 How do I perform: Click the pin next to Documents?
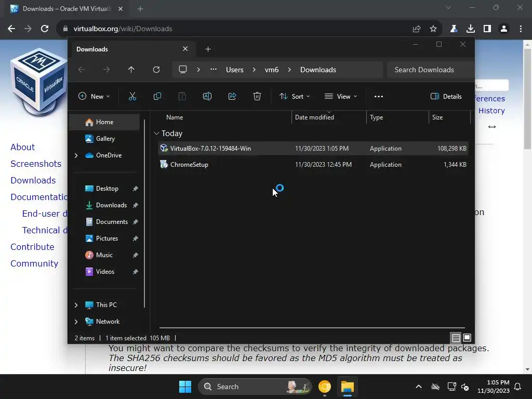(136, 222)
